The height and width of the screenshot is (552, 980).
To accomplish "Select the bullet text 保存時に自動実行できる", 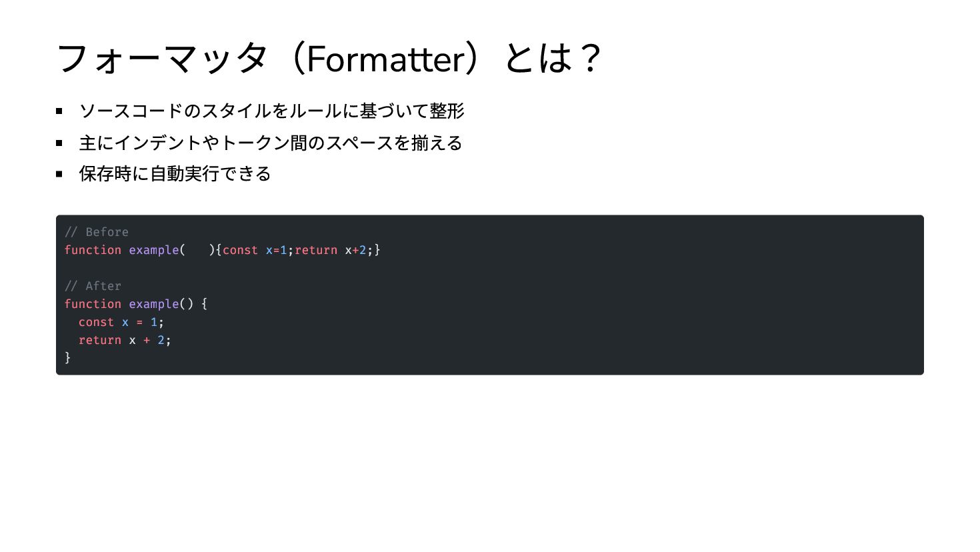I will point(175,174).
